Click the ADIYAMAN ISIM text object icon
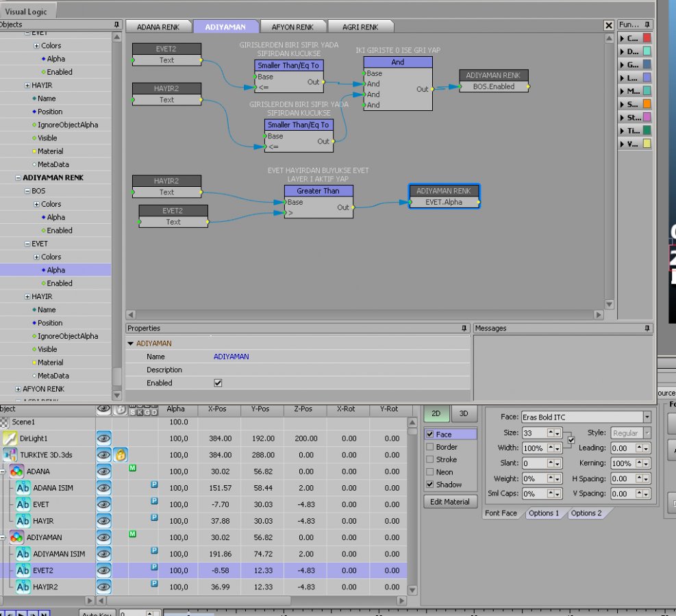Screen dimensions: 676x616 point(23,554)
